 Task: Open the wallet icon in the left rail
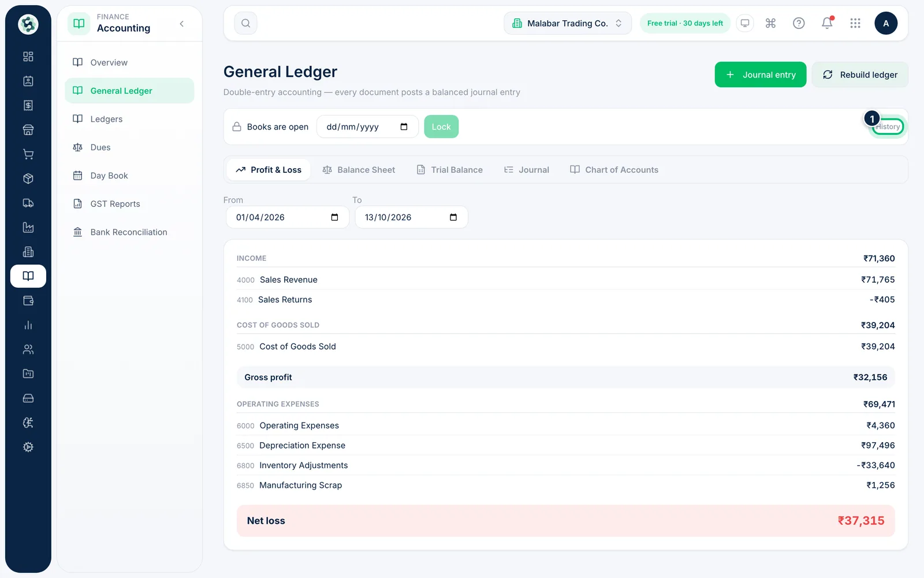28,301
